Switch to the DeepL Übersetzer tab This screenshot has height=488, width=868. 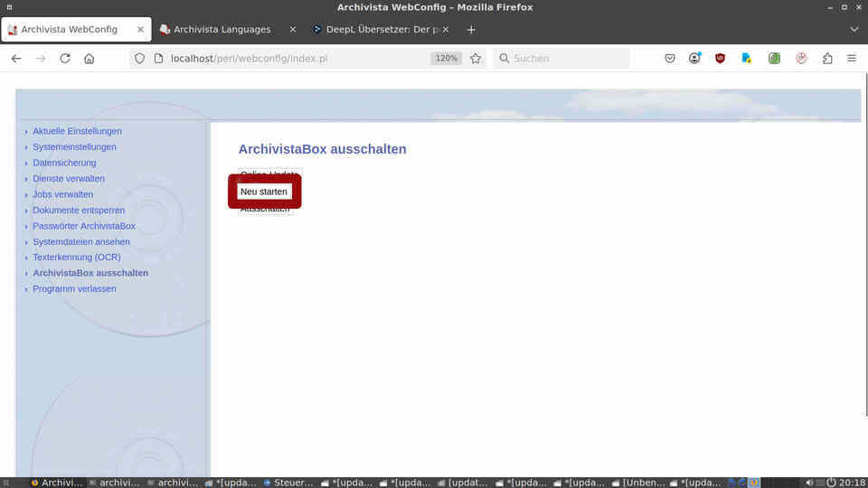point(382,29)
